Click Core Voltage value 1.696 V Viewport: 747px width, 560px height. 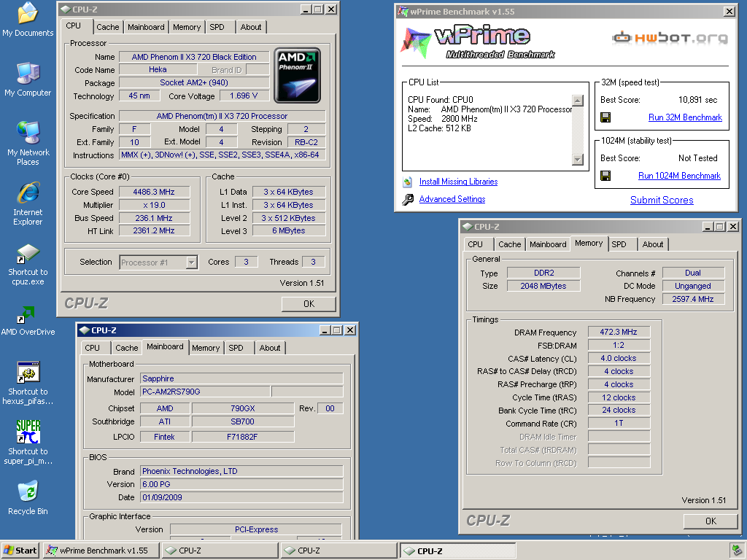pos(244,96)
